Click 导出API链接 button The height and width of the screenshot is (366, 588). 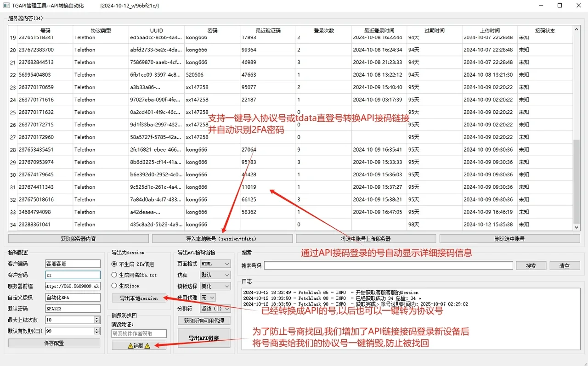click(204, 338)
